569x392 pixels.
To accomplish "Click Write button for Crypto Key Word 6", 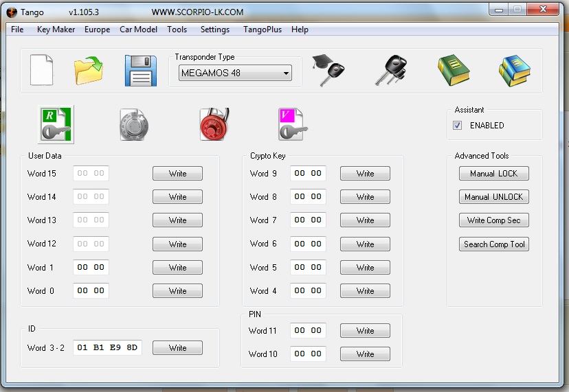I will tap(365, 244).
